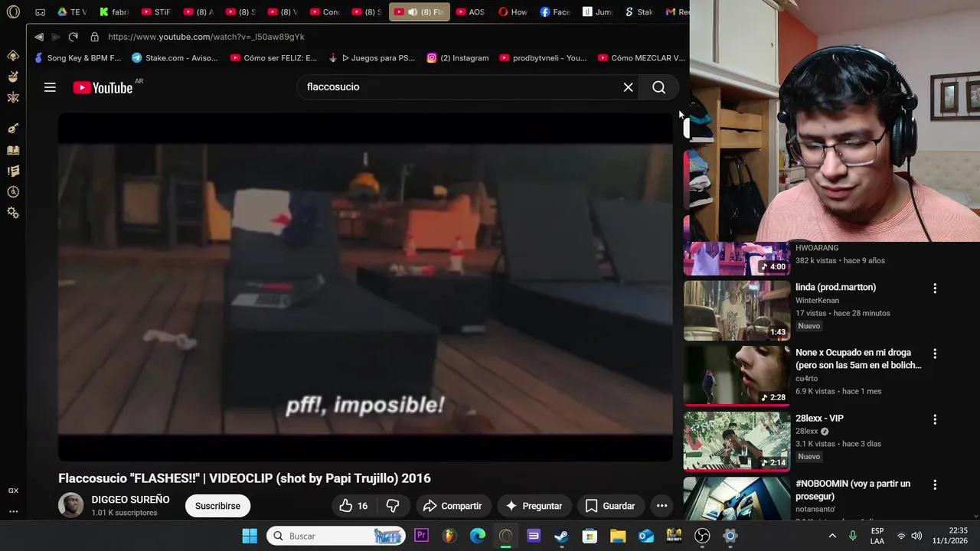Open the Opera GX main menu logo
The width and height of the screenshot is (980, 551).
[x=13, y=12]
